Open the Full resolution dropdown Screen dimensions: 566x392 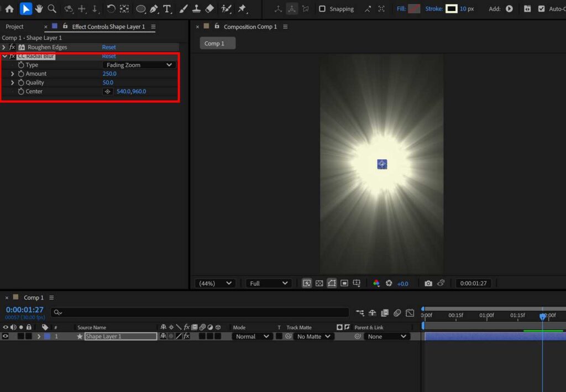tap(269, 283)
